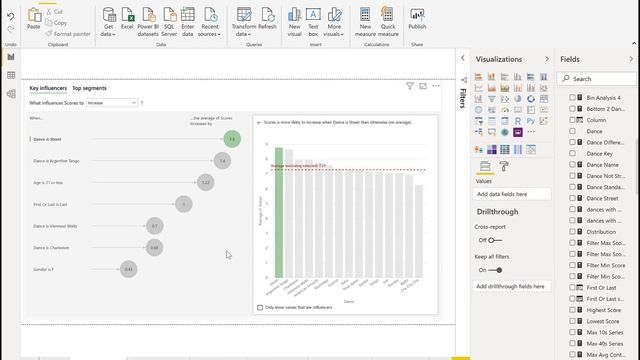
Task: Check the Highest Score field checkbox
Action: tap(572, 310)
